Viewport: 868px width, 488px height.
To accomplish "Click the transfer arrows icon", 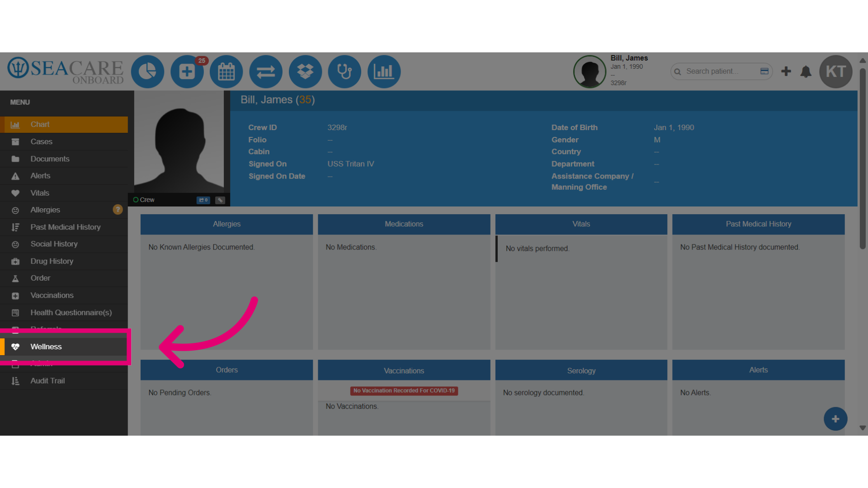I will 266,71.
